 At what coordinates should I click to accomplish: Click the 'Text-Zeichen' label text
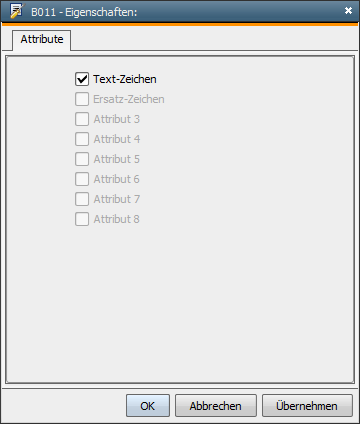point(125,79)
